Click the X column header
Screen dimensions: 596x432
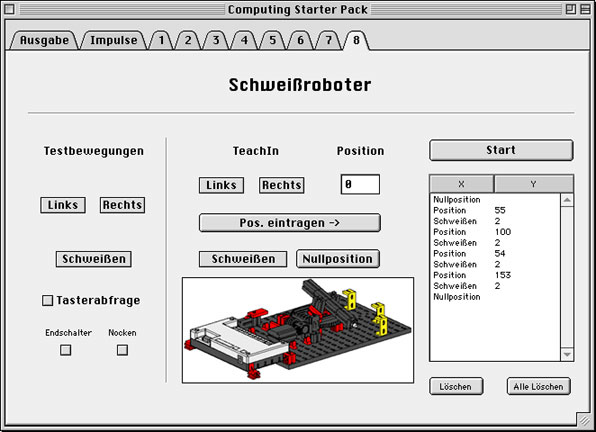(x=461, y=184)
